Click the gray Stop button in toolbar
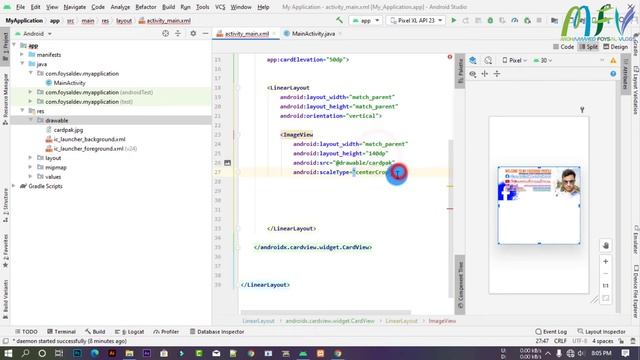This screenshot has height=360, width=640. coord(539,20)
